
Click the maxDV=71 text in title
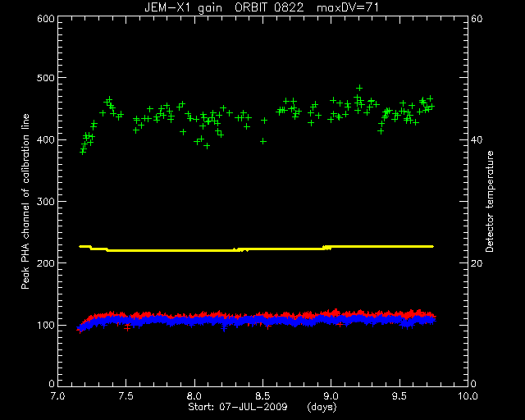(348, 7)
